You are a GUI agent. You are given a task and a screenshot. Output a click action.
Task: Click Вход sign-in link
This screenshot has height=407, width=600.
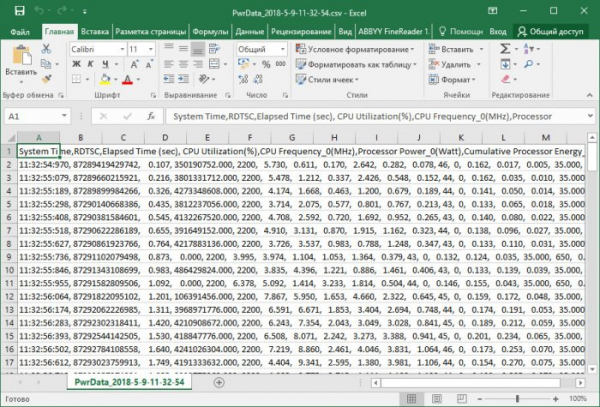click(498, 31)
